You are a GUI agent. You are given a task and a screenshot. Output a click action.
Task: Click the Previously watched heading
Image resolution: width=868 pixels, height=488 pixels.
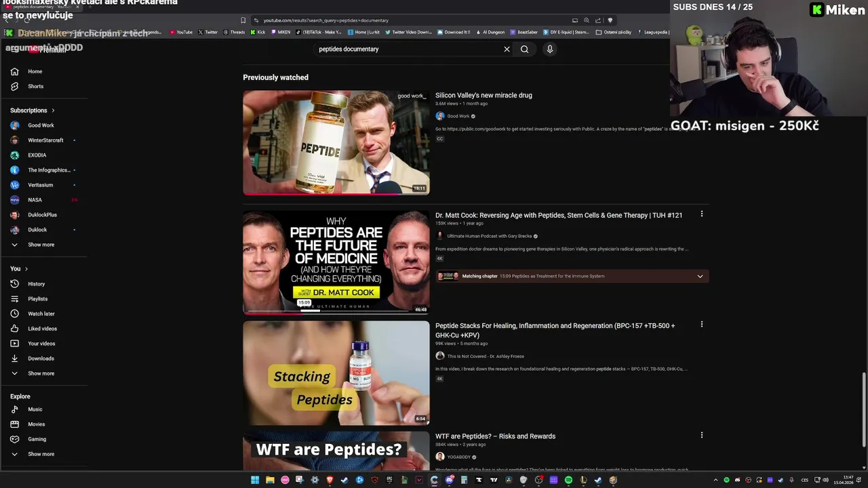pyautogui.click(x=275, y=77)
